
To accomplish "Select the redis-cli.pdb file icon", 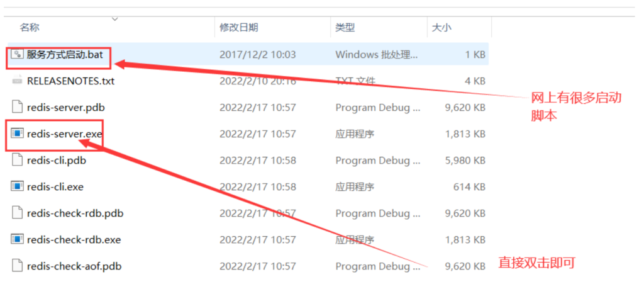I will (x=17, y=161).
